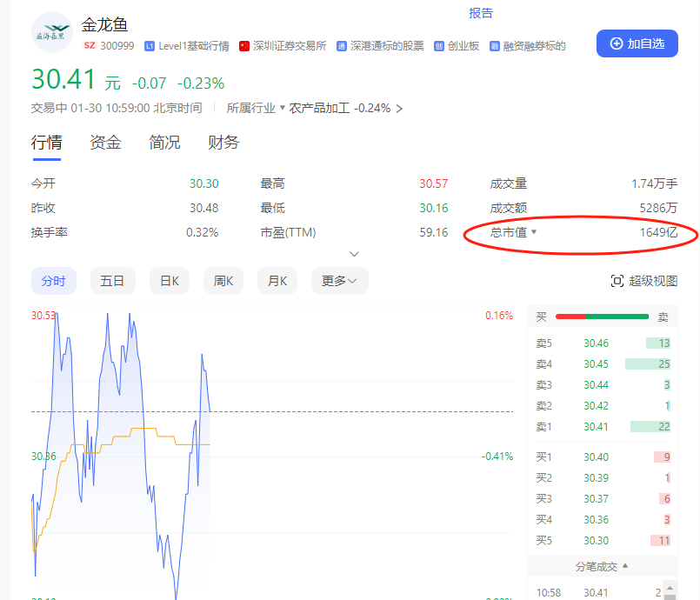
Task: Click the buy/sell ratio bar
Action: [602, 317]
